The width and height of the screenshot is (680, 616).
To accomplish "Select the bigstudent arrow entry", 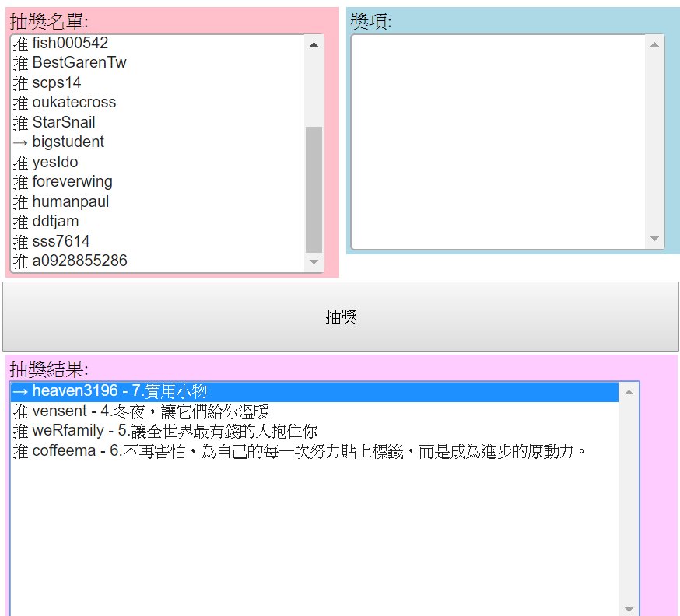I will 158,142.
